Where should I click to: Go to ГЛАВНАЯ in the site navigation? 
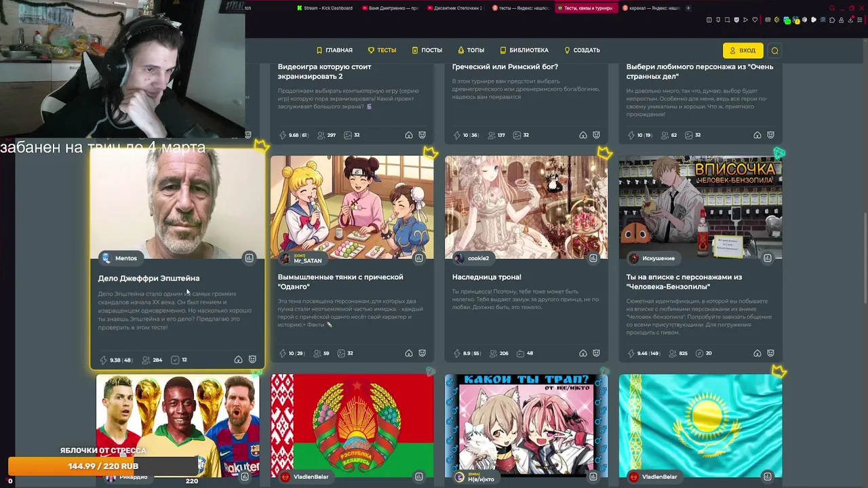[x=334, y=50]
